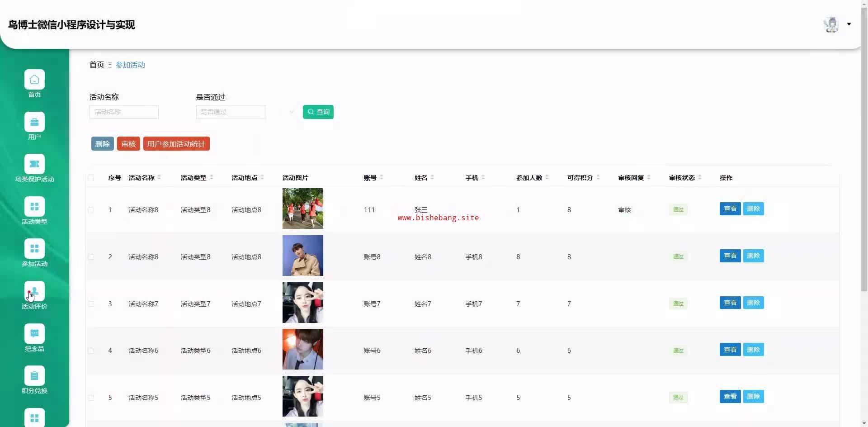This screenshot has width=868, height=427.
Task: Toggle the select-all checkbox in table header
Action: [91, 178]
